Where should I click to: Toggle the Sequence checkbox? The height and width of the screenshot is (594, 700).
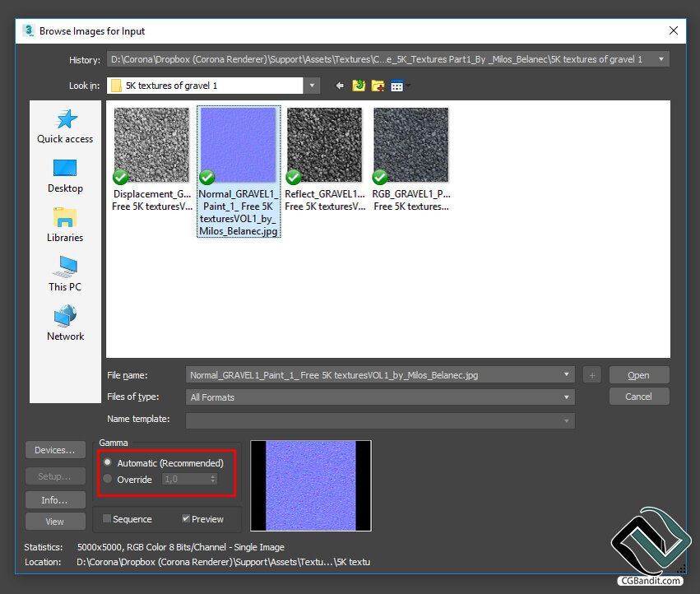point(107,518)
